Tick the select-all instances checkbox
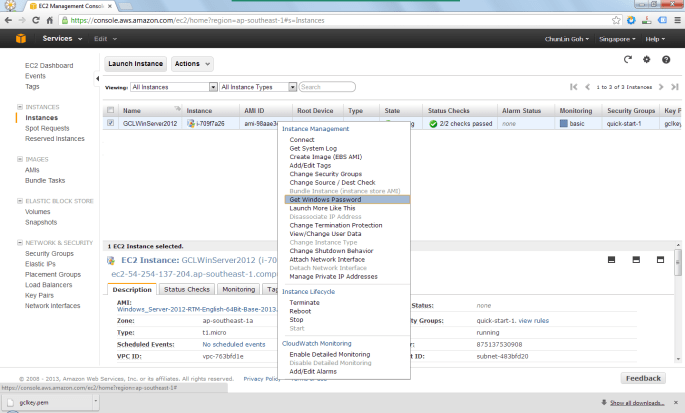The width and height of the screenshot is (685, 413). (x=111, y=110)
